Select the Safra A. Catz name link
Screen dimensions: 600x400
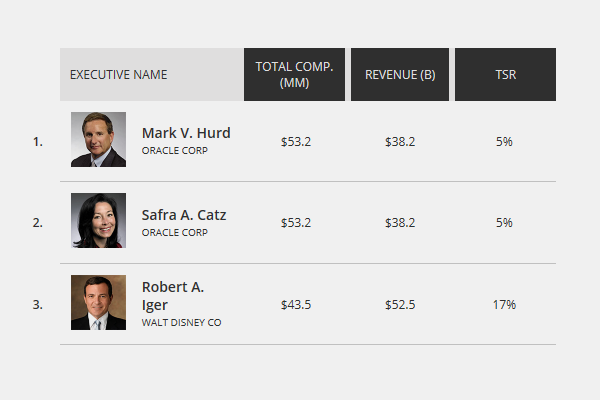[x=184, y=215]
